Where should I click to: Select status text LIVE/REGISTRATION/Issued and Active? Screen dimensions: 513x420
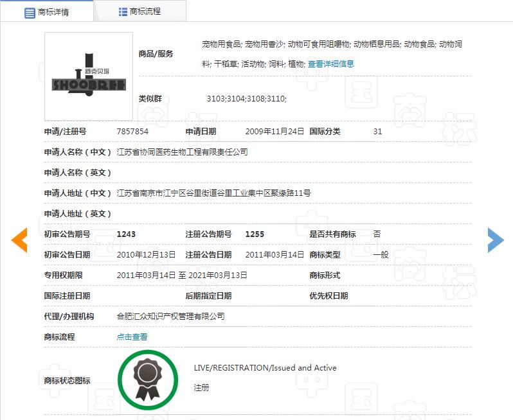pos(265,368)
